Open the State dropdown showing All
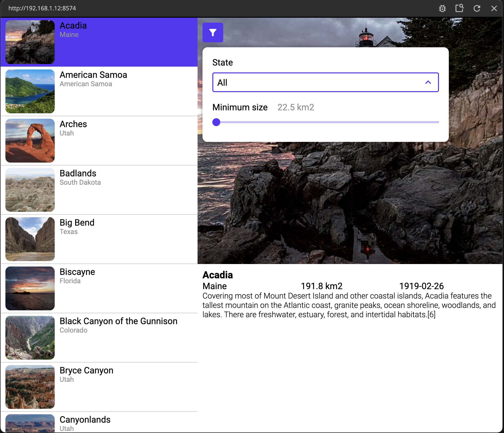Image resolution: width=504 pixels, height=433 pixels. tap(325, 82)
